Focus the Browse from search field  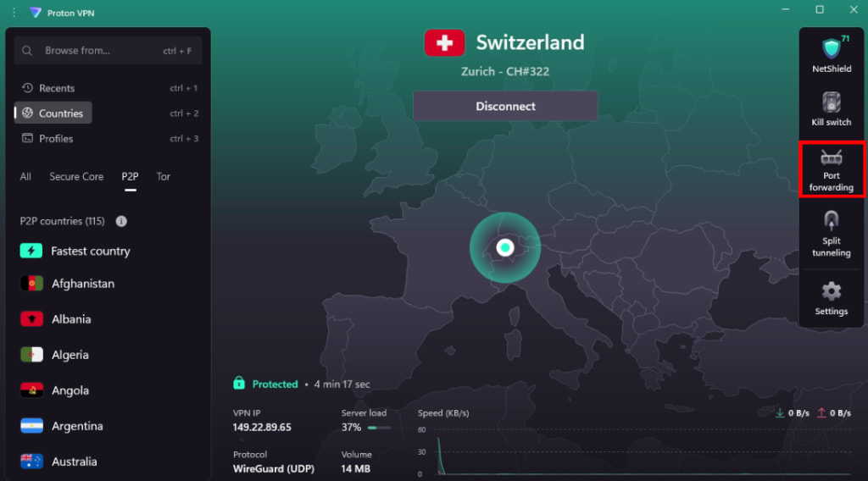tap(108, 51)
